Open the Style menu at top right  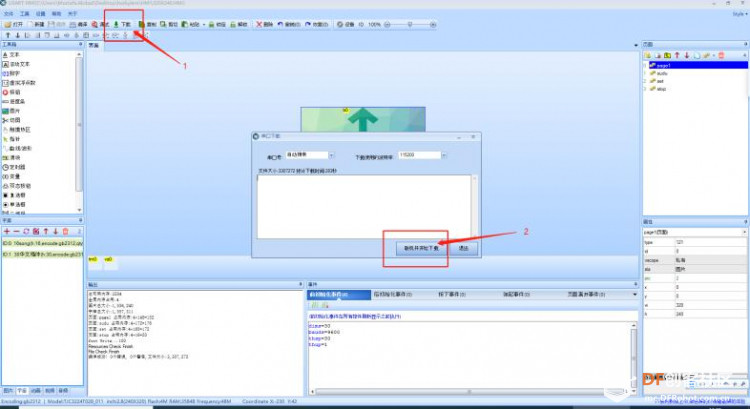click(x=739, y=14)
